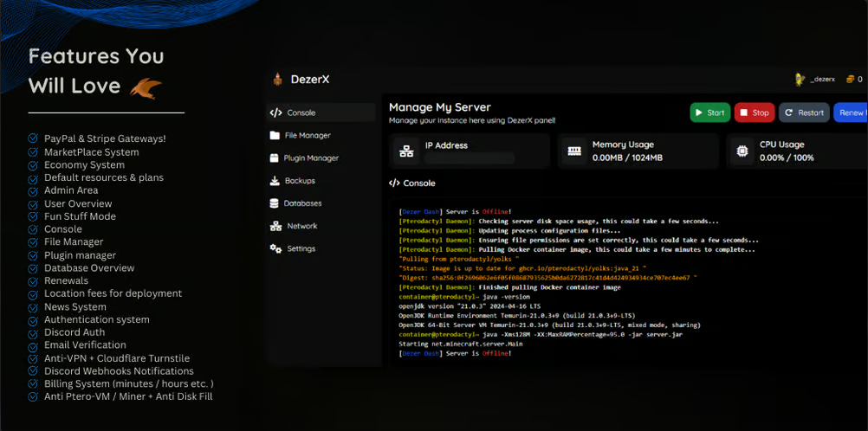Screen dimensions: 868x431
Task: Click the 'Digest: sha256' console line
Action: [547, 278]
